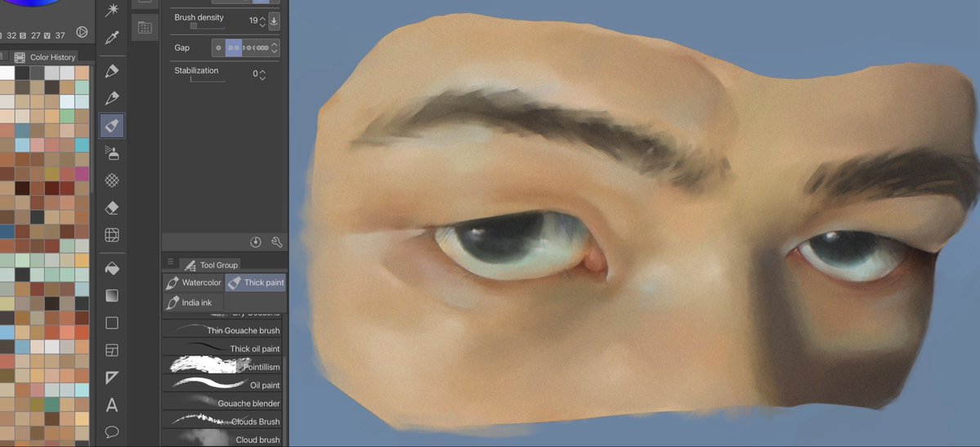This screenshot has width=980, height=447.
Task: Open the folder grid icon panel button
Action: pos(145,28)
